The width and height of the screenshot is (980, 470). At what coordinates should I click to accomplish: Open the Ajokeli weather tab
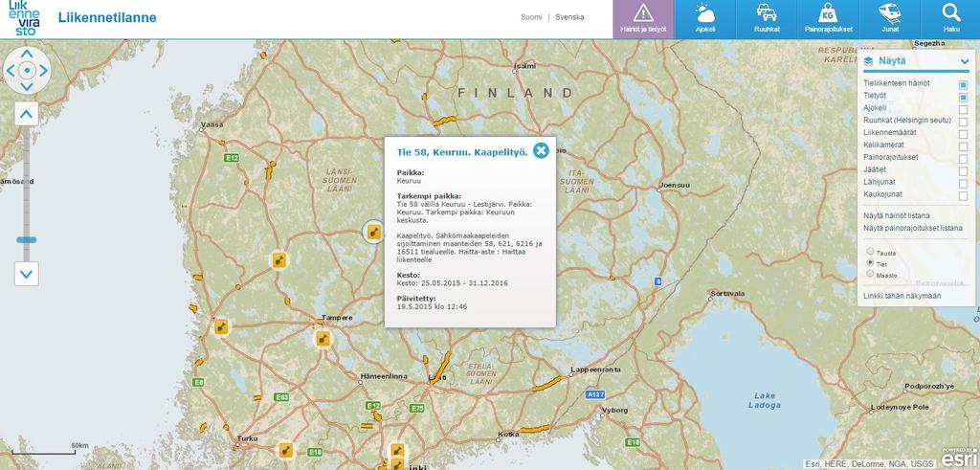click(x=705, y=19)
